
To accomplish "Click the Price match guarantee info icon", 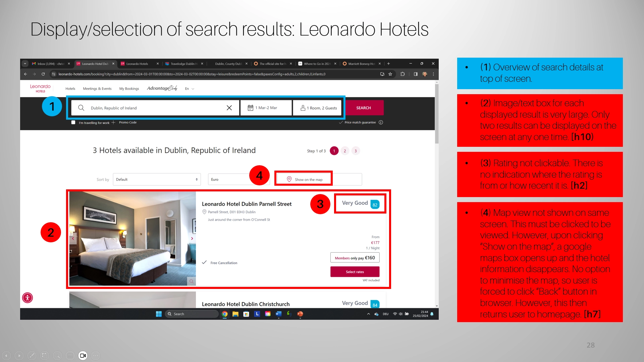I will (x=381, y=122).
